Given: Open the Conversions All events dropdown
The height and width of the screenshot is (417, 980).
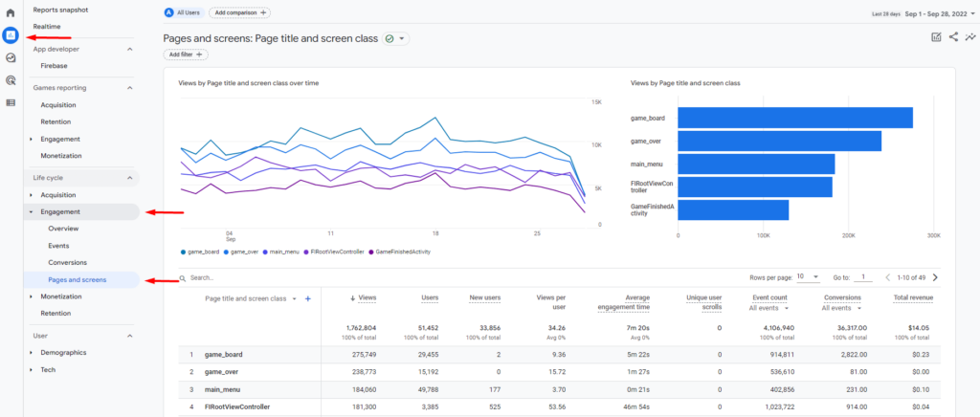Looking at the screenshot, I should point(841,308).
